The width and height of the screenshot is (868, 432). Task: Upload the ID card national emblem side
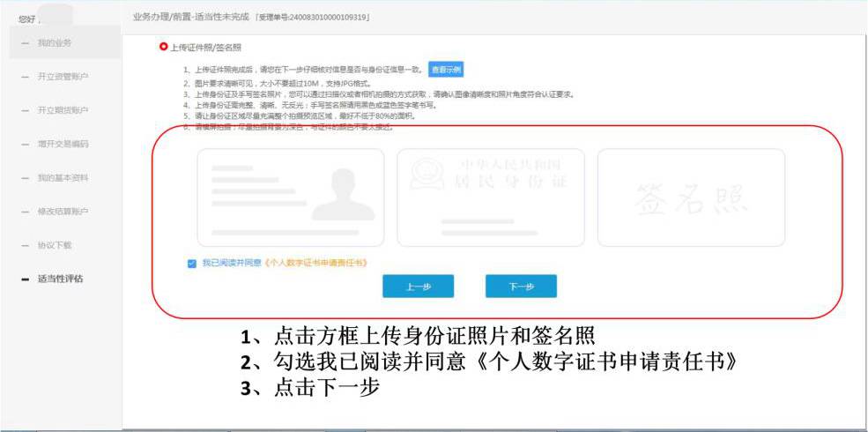(x=491, y=197)
